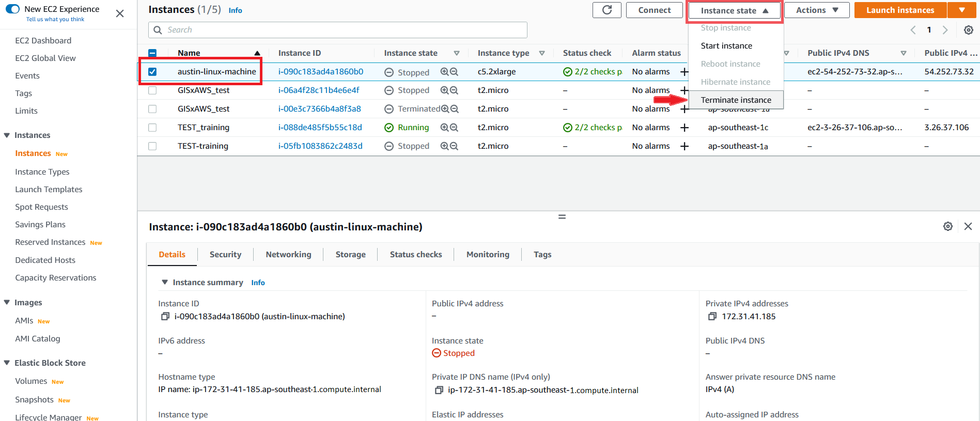Close the instance details panel
The height and width of the screenshot is (421, 980).
click(968, 226)
